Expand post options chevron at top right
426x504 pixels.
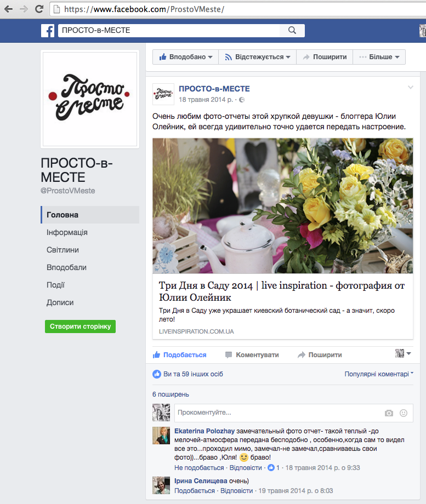411,87
